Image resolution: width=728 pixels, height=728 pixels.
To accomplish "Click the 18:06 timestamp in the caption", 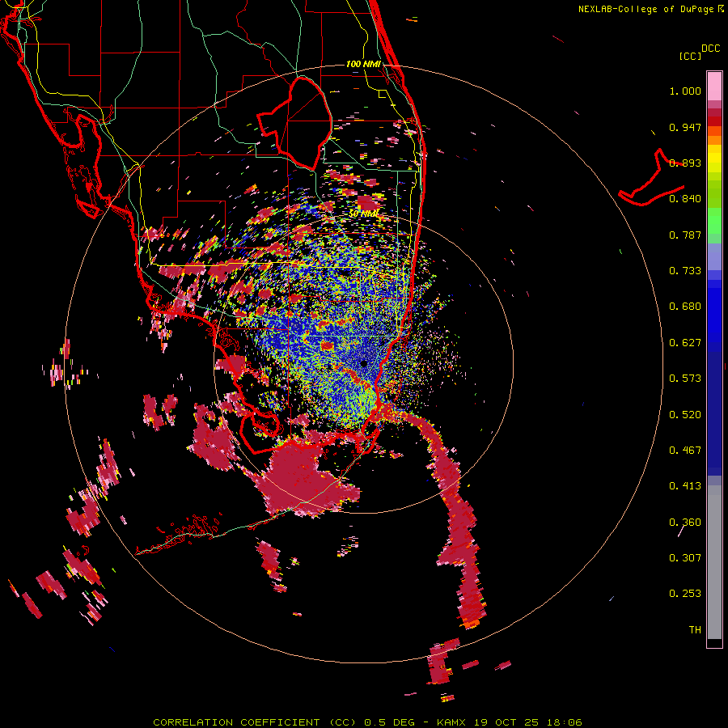I will pyautogui.click(x=564, y=722).
